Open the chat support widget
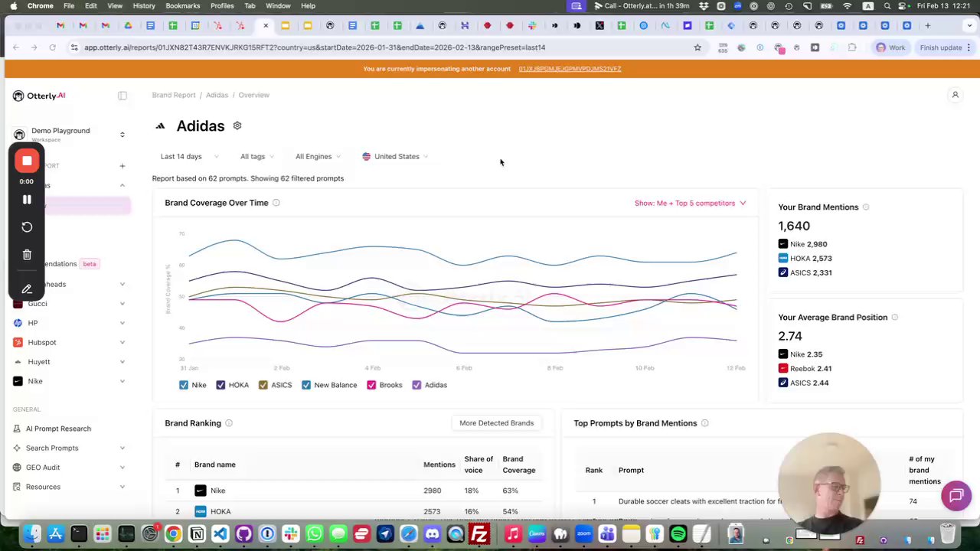Image resolution: width=980 pixels, height=551 pixels. click(955, 496)
